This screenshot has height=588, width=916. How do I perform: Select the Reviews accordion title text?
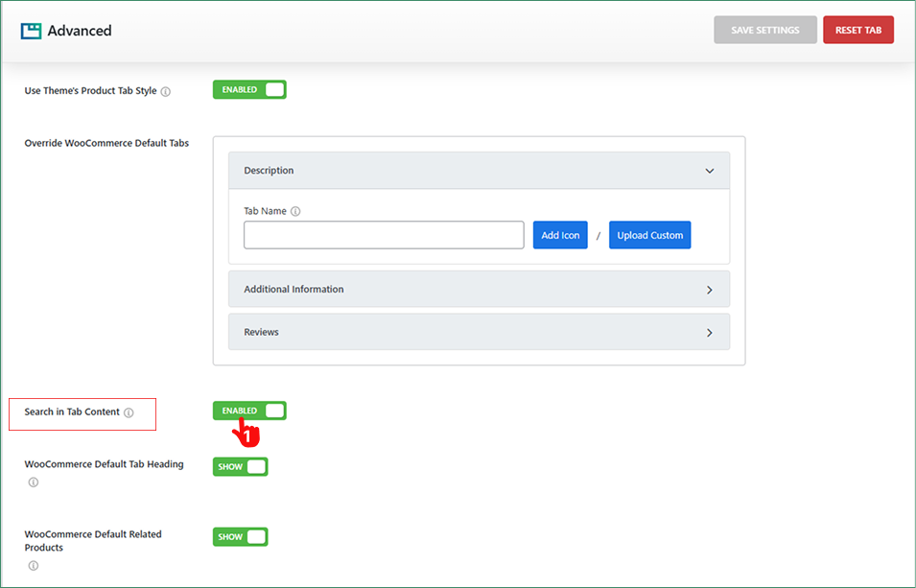tap(261, 333)
